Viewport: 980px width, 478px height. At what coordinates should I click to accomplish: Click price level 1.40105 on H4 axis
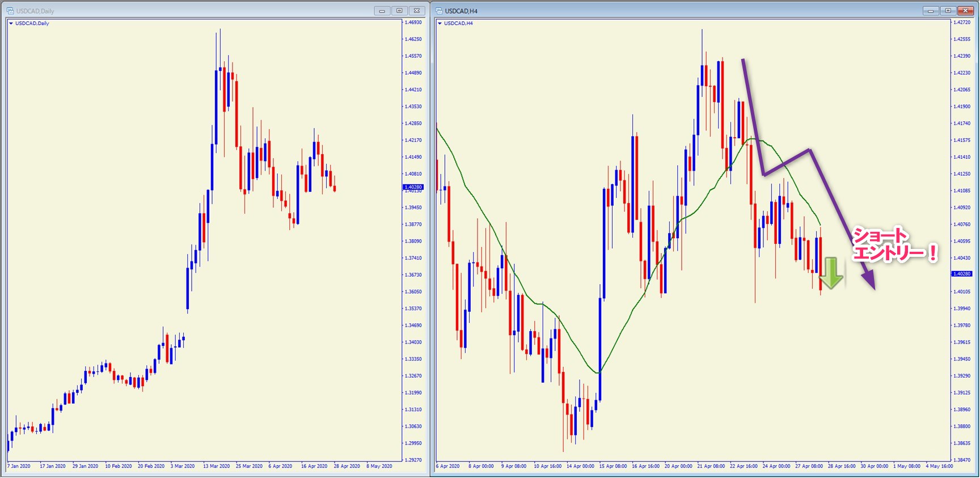[x=962, y=291]
